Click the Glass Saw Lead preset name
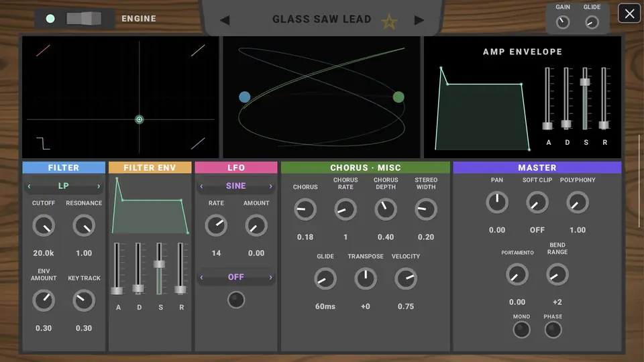Screen dimensions: 644x362 [321, 19]
